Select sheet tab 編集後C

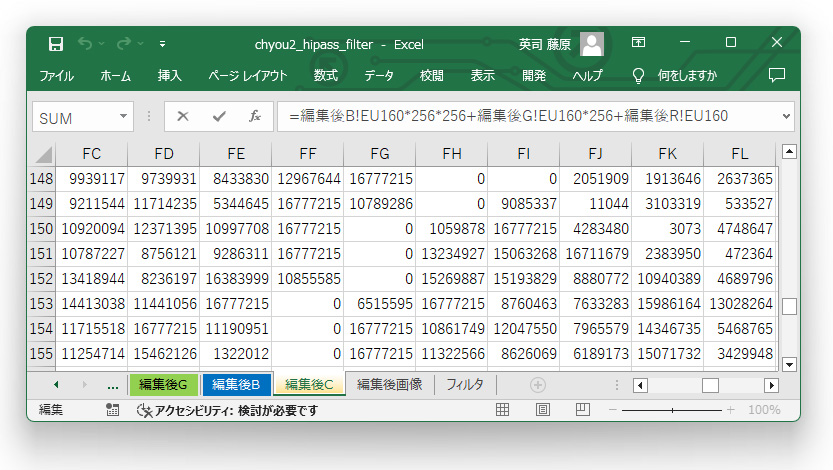pyautogui.click(x=309, y=384)
